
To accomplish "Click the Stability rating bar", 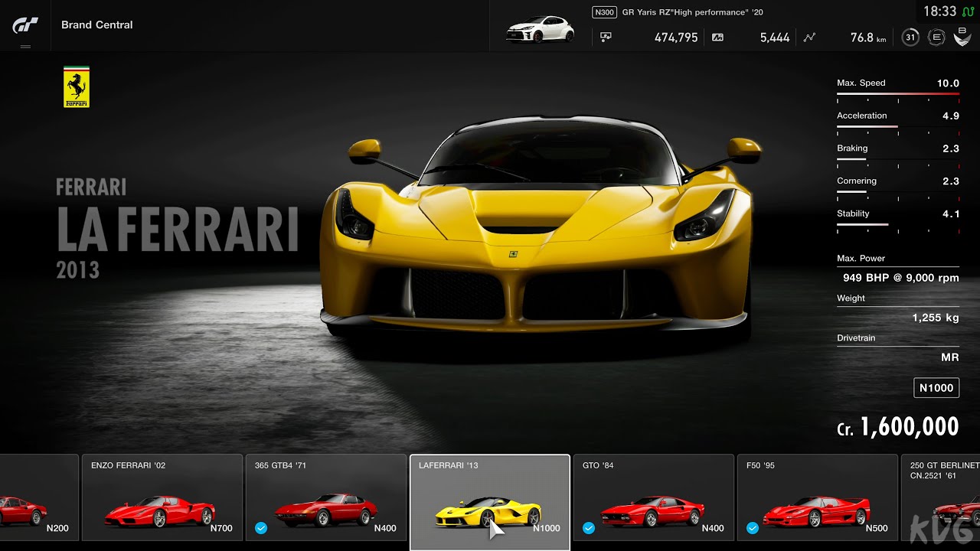I will (x=898, y=226).
